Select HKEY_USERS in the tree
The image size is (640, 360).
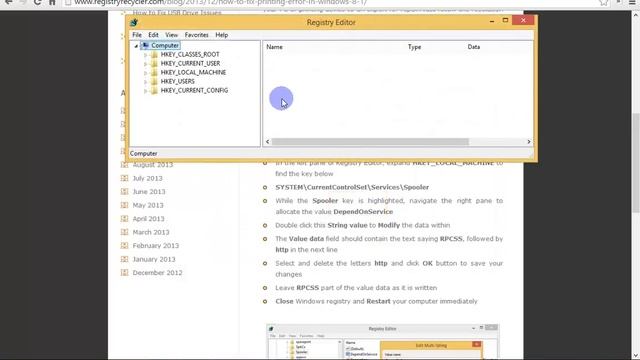178,81
